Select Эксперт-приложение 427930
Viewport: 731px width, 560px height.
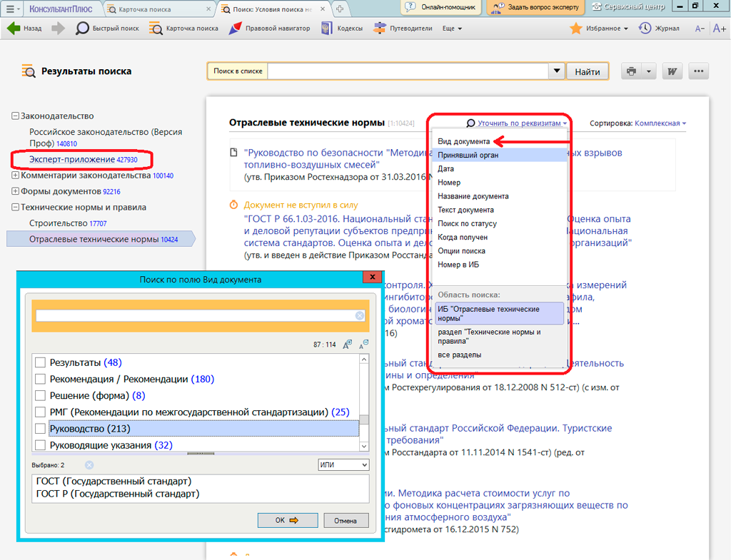pos(84,159)
